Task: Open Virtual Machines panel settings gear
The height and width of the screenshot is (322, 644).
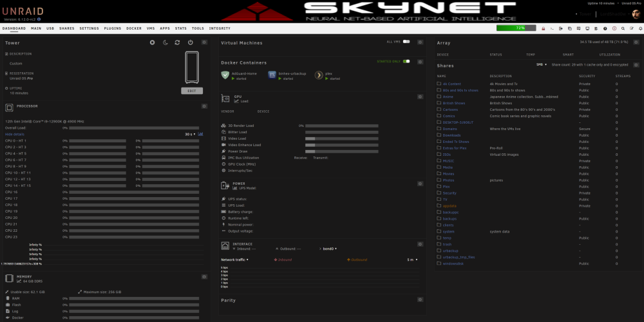Action: (420, 43)
